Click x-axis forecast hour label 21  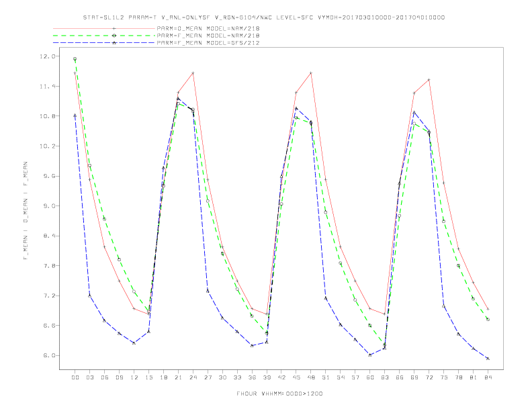tap(178, 377)
